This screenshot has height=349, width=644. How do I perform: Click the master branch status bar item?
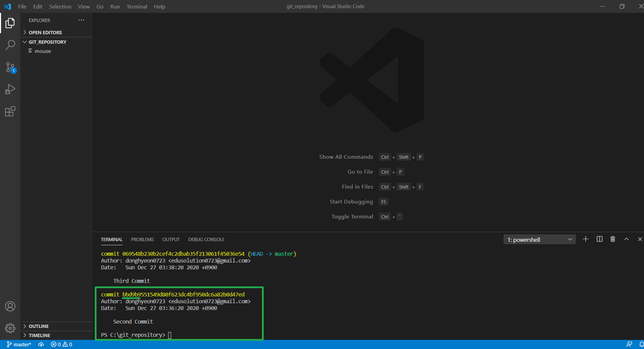click(19, 344)
